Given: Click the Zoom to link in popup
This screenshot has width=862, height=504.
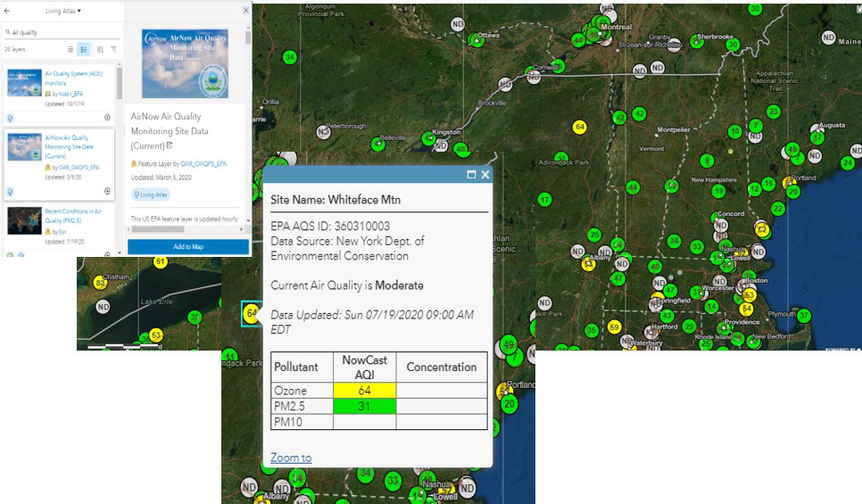Looking at the screenshot, I should click(x=291, y=458).
